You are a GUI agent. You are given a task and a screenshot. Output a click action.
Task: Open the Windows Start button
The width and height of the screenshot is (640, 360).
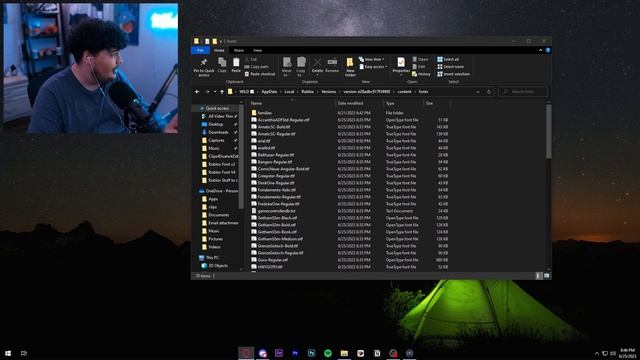pos(8,353)
